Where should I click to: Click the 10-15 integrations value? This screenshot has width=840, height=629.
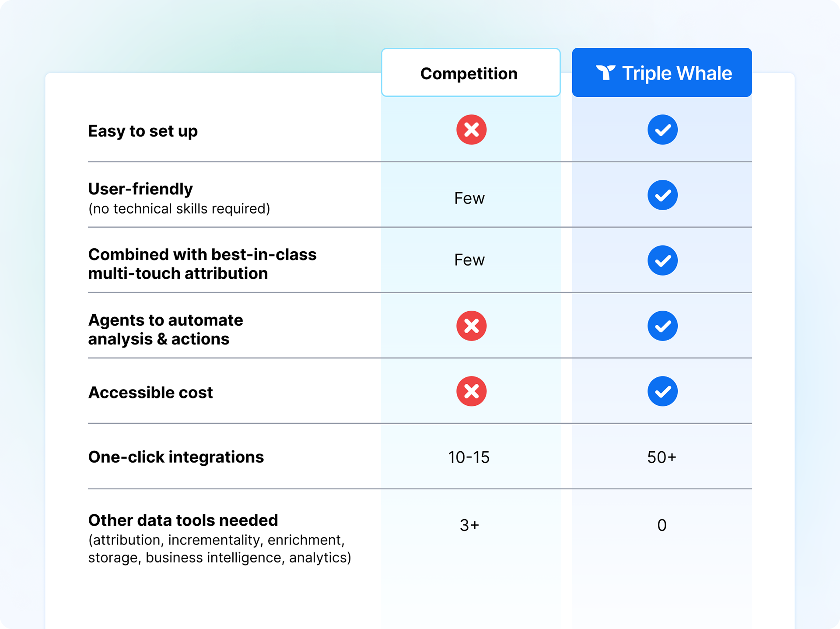coord(469,457)
